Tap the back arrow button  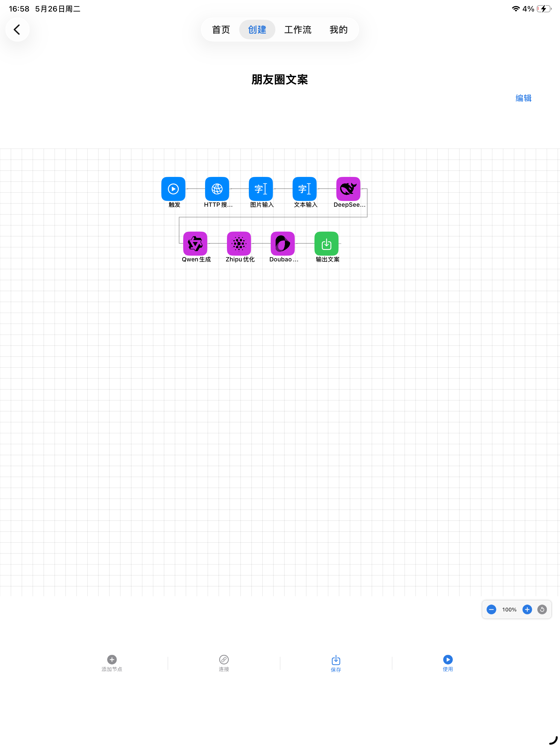(17, 29)
